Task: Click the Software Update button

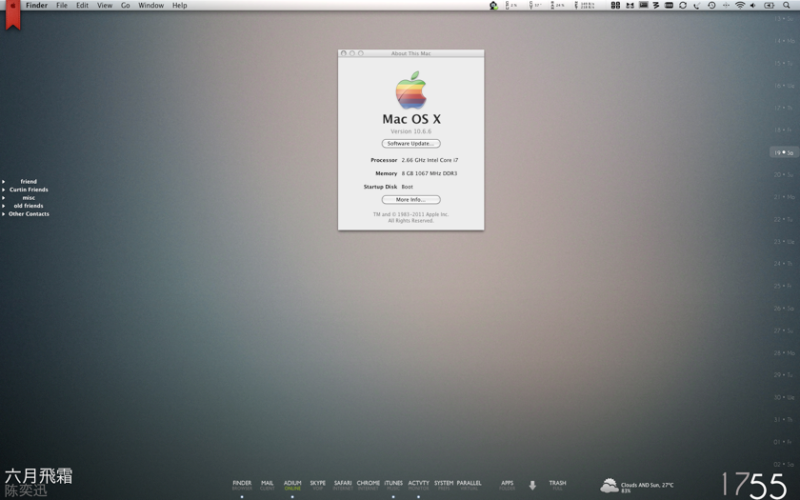Action: [410, 143]
